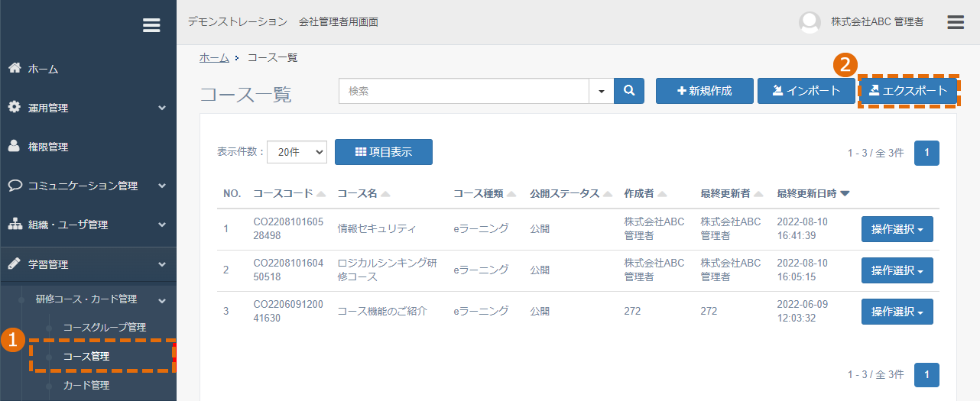Open 研修コース・カード管理 submenu
The image size is (980, 401).
pyautogui.click(x=86, y=299)
